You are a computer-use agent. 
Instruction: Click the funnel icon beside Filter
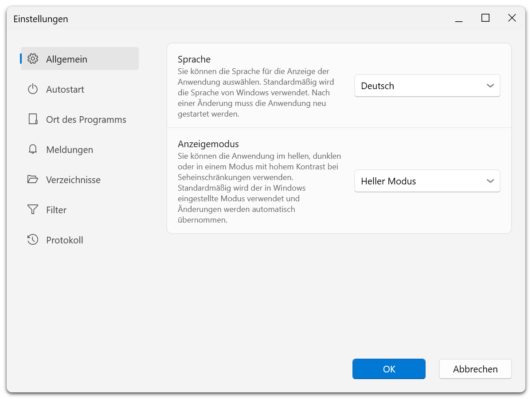click(33, 210)
